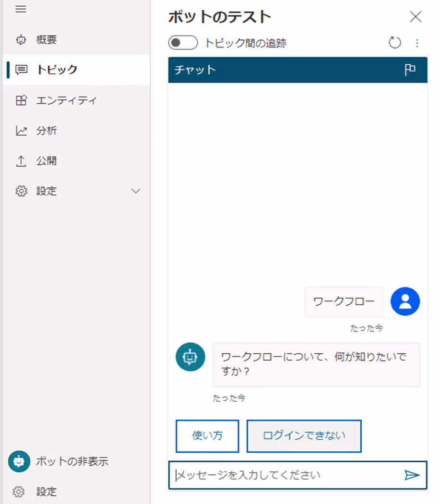The height and width of the screenshot is (504, 440).
Task: Click the teal ボットの非表示 bot icon
Action: point(19,461)
